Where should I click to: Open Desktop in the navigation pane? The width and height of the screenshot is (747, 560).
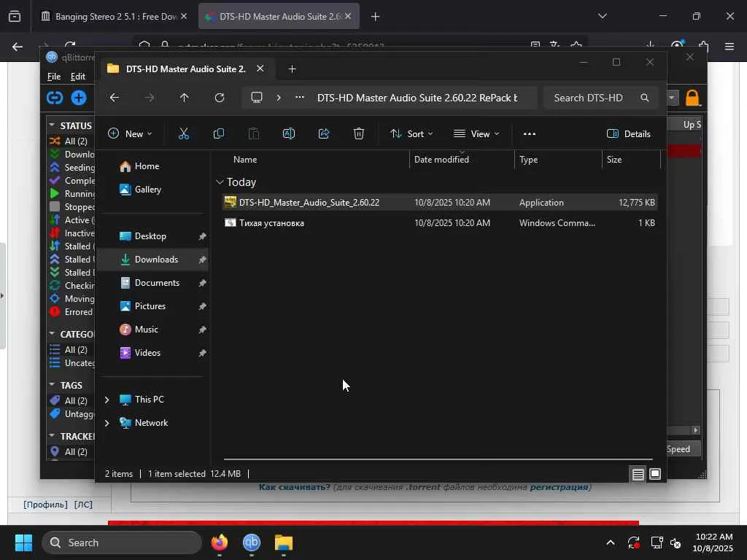(x=153, y=236)
